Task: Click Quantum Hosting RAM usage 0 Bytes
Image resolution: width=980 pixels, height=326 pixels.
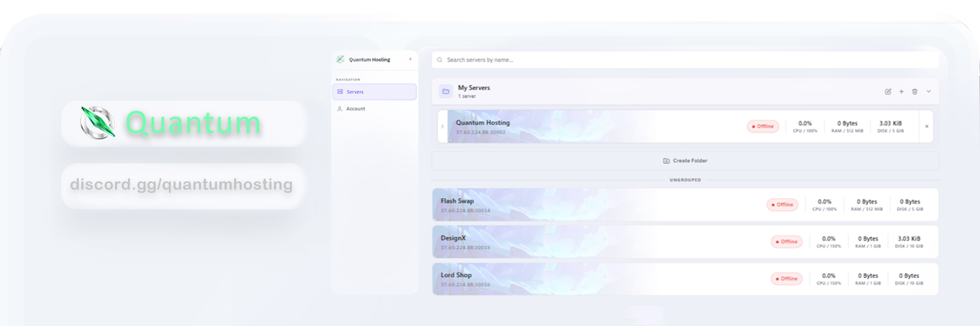Action: (847, 124)
